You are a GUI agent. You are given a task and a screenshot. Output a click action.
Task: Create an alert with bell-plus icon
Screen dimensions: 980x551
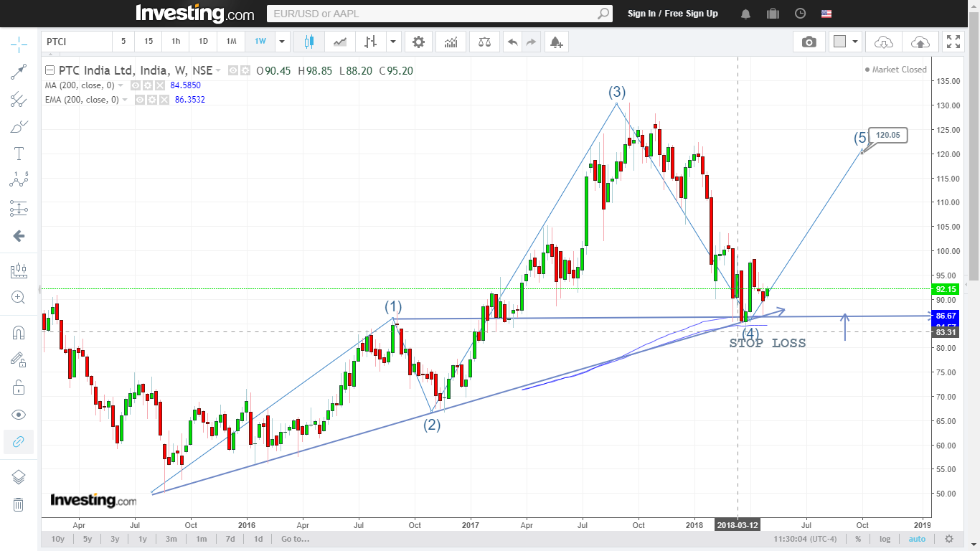pos(556,42)
